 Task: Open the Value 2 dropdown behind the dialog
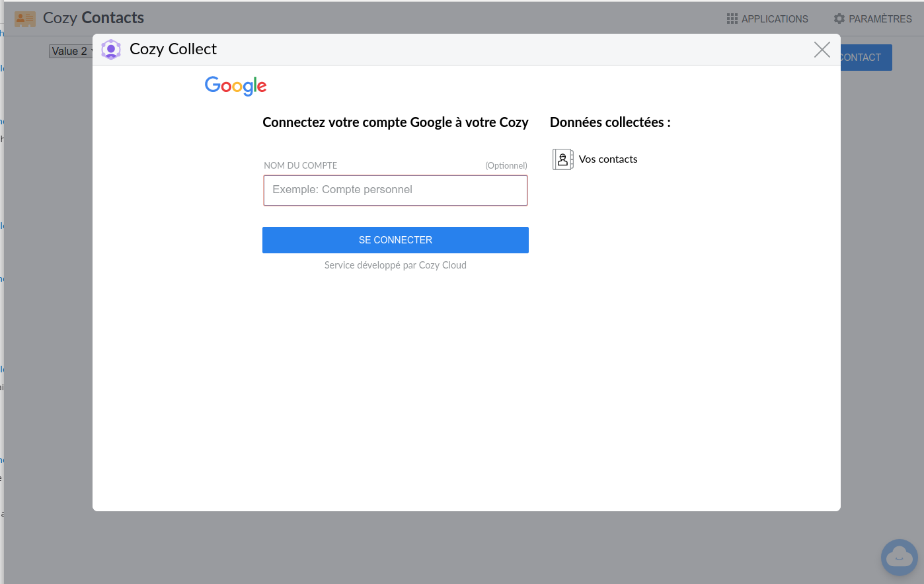tap(71, 51)
